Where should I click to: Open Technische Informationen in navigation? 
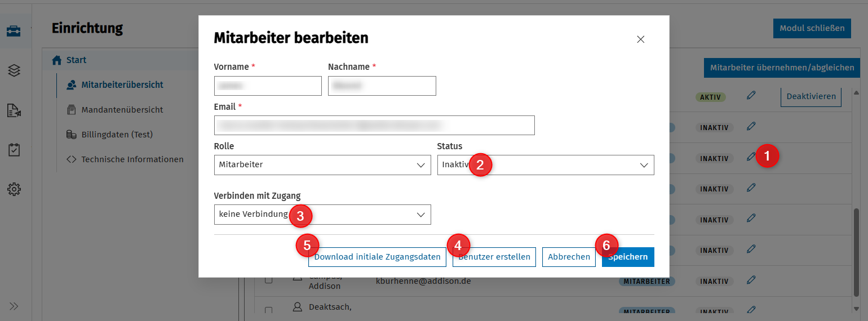[x=132, y=159]
